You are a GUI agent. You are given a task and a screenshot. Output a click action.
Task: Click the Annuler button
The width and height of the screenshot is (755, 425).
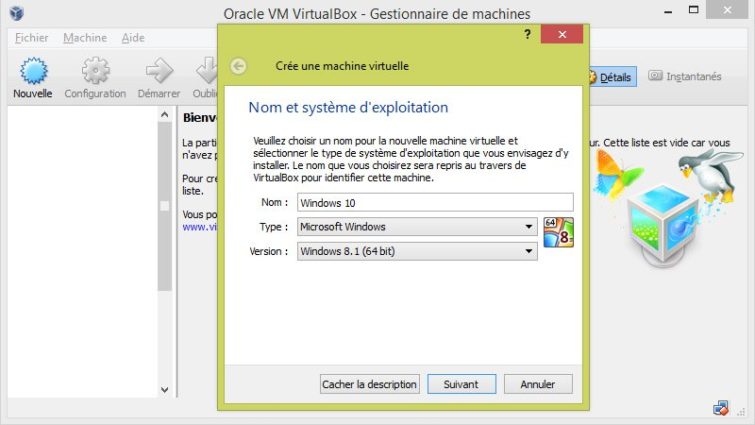[x=538, y=384]
